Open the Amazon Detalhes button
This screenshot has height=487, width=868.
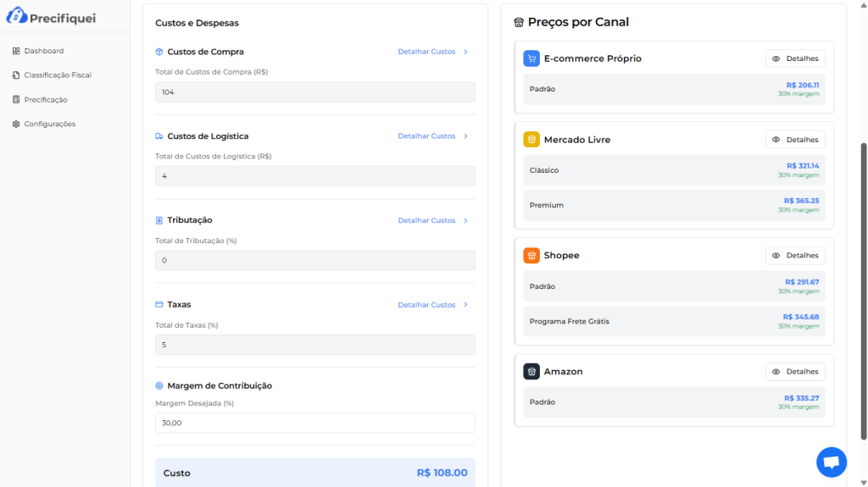point(795,372)
